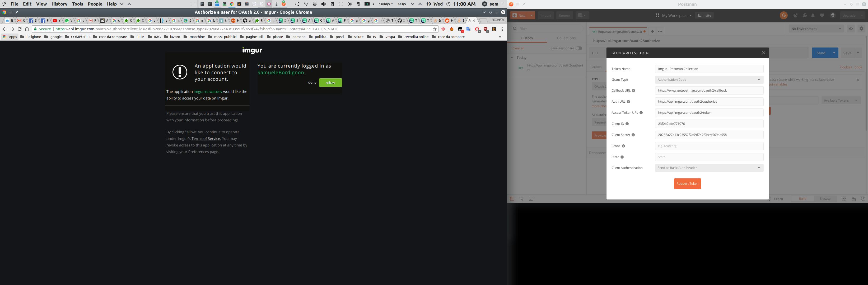Click the State input field
Screen dimensions: 868x285
pyautogui.click(x=709, y=157)
